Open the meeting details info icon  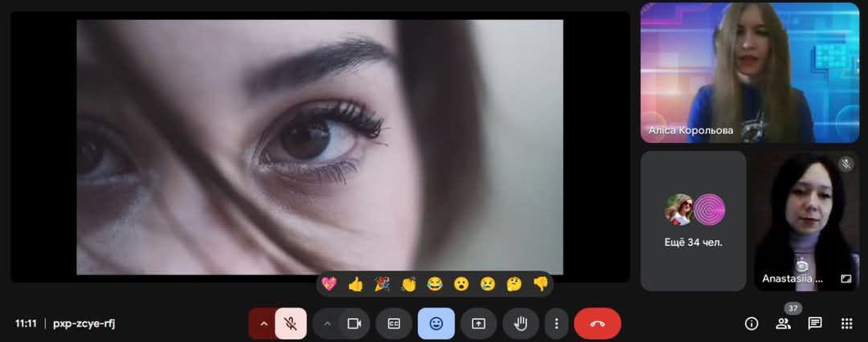(x=751, y=324)
